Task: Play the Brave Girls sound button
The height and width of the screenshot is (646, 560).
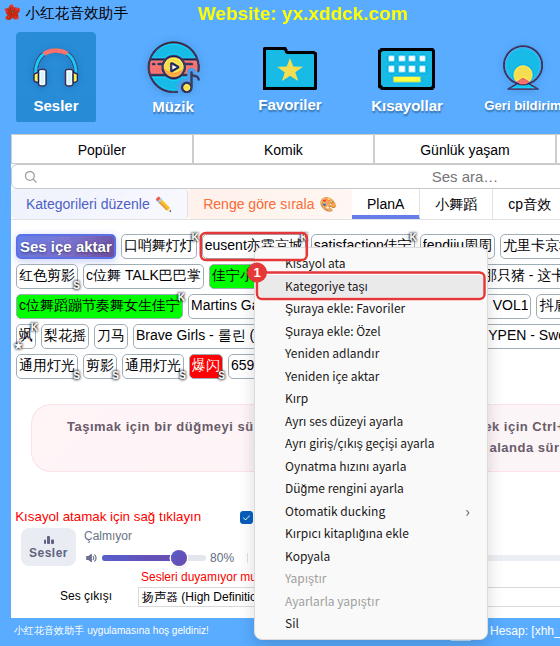Action: point(194,336)
